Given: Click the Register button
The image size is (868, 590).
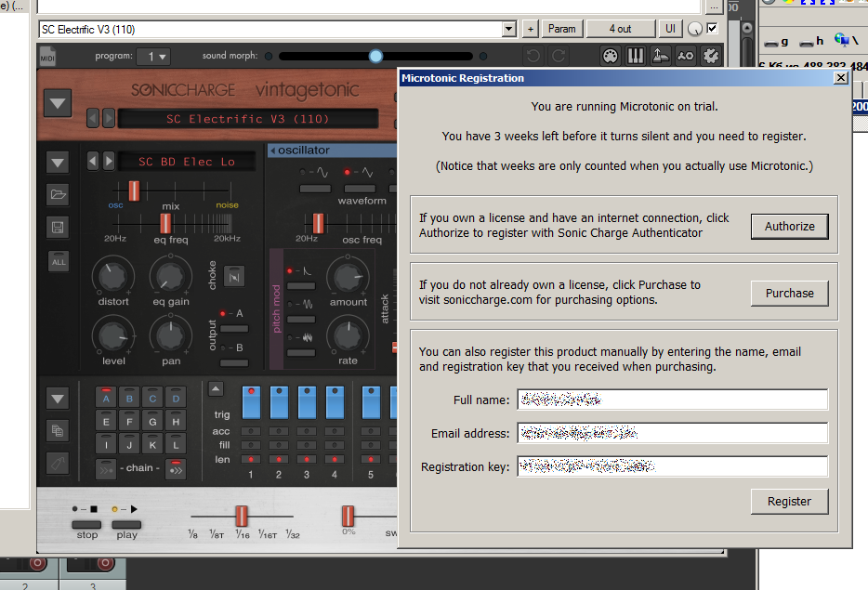Looking at the screenshot, I should pos(789,502).
